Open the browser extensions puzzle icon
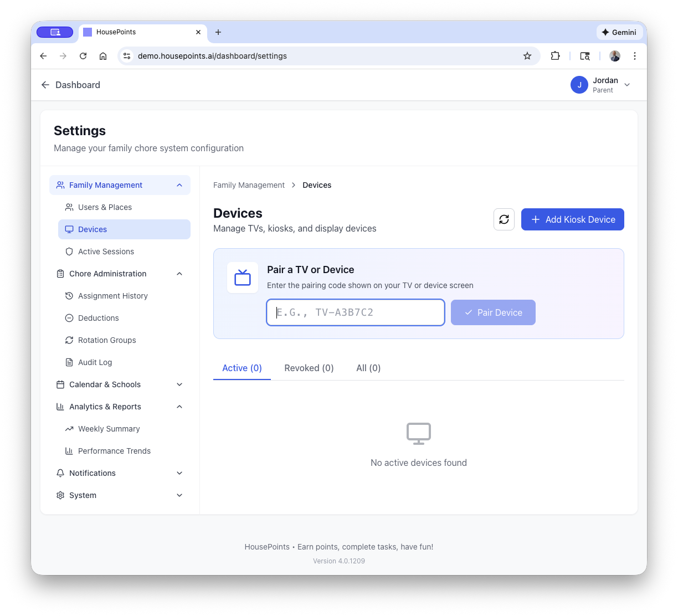Viewport: 678px width, 616px height. [x=555, y=56]
